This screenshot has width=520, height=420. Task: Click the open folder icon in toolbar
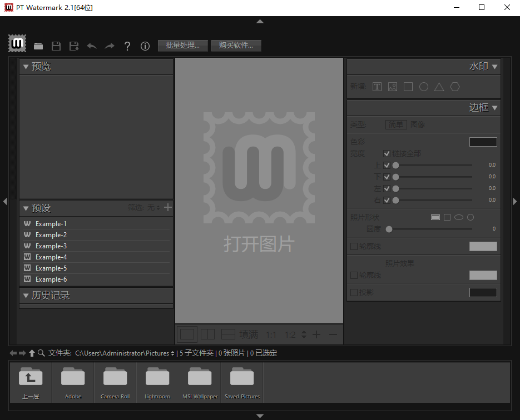click(38, 46)
